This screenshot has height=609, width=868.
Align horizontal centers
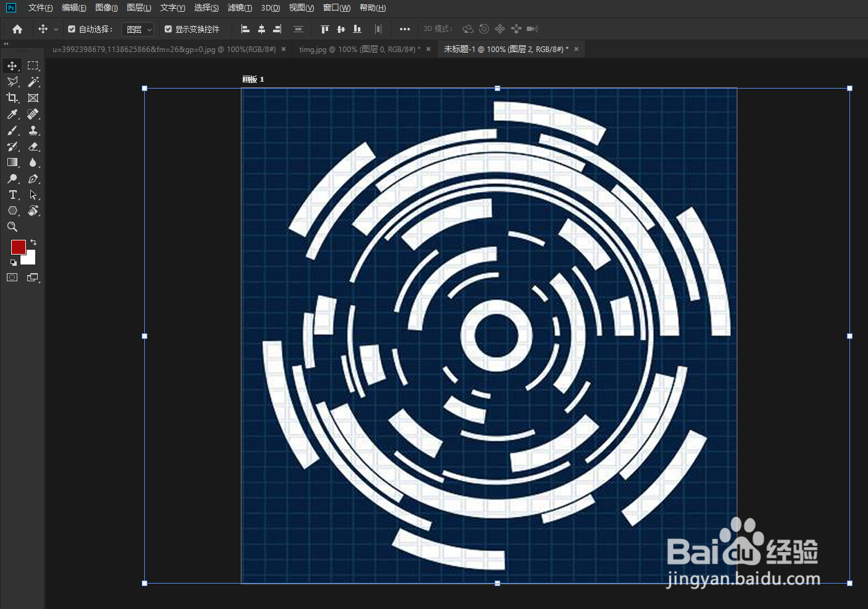(x=261, y=29)
